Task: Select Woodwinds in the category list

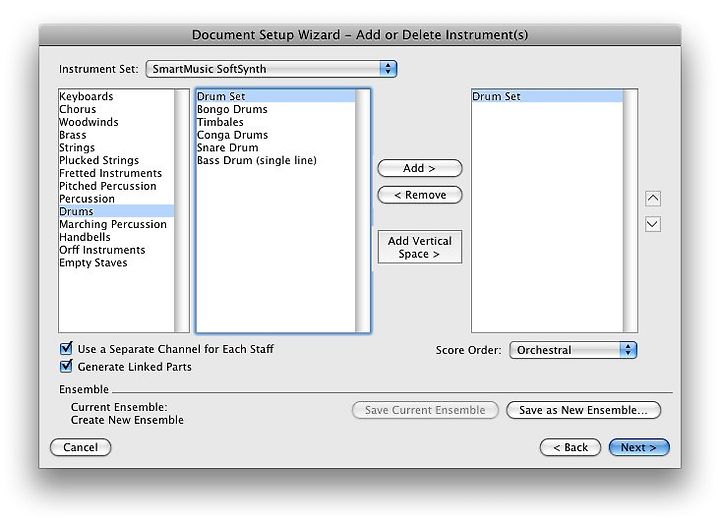Action: point(117,122)
